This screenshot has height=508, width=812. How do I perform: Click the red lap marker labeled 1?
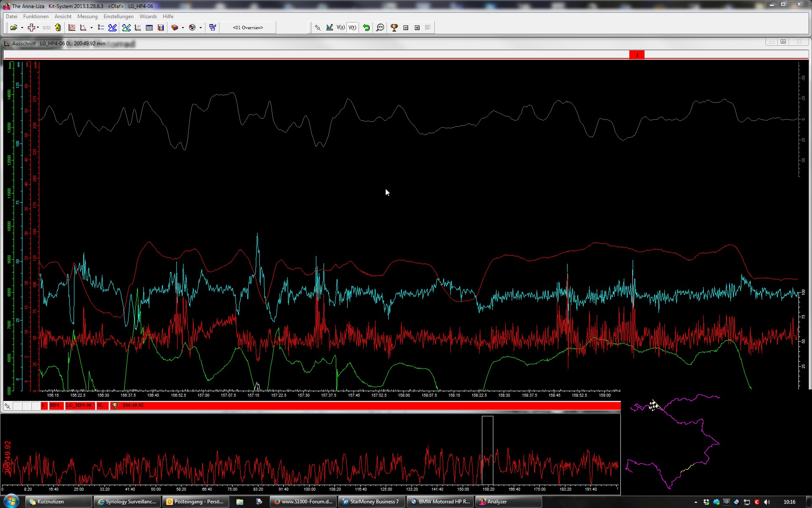point(636,55)
